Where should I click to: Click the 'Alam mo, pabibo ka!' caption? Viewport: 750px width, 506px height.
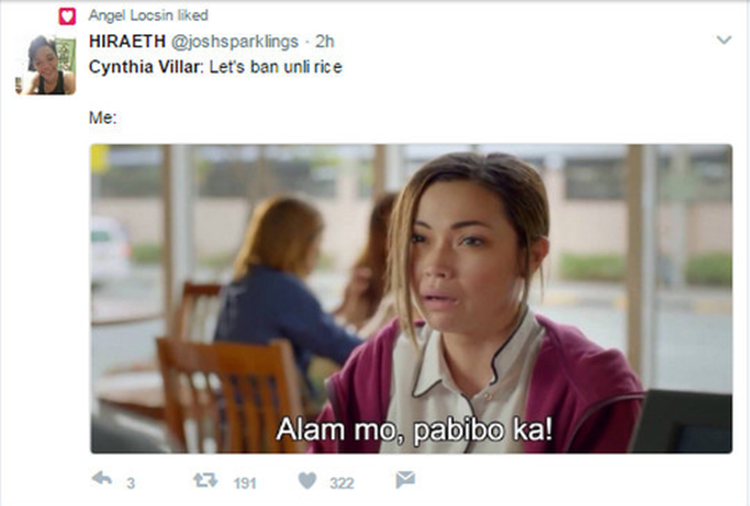[414, 429]
